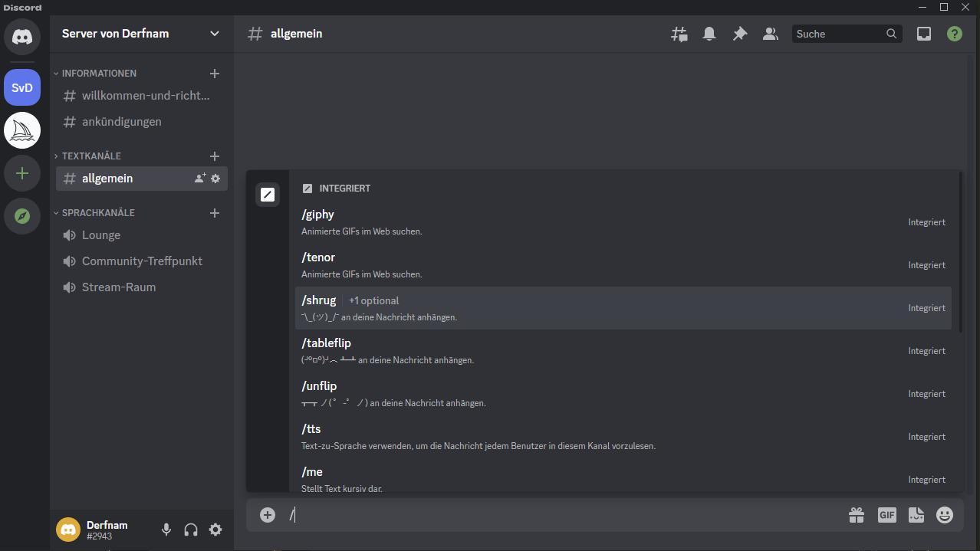
Task: Open help question mark icon
Action: coord(954,34)
